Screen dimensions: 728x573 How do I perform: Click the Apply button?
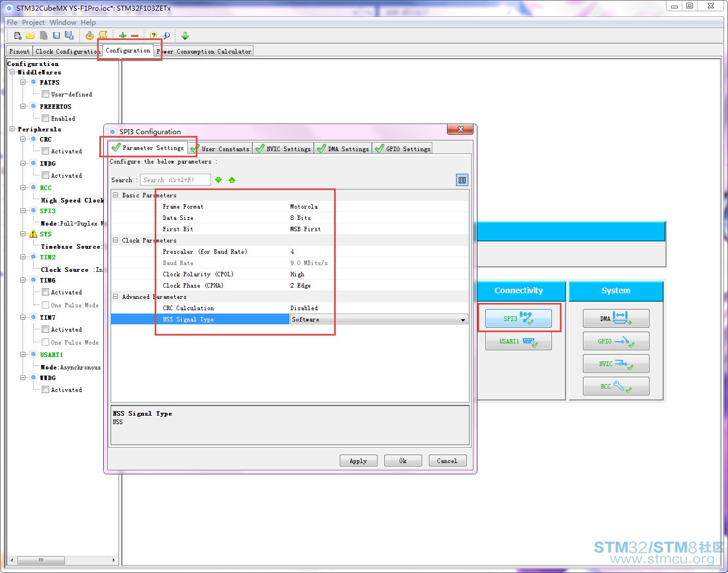pyautogui.click(x=358, y=461)
